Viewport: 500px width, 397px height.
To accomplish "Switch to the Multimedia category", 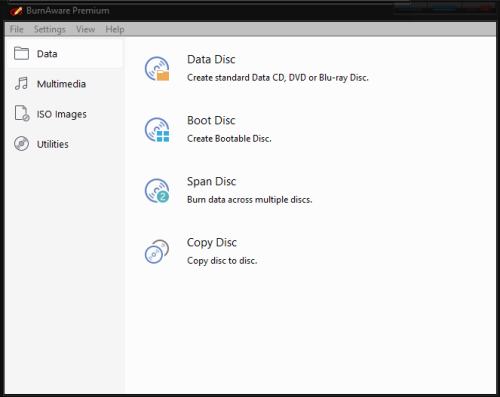I will pos(65,84).
